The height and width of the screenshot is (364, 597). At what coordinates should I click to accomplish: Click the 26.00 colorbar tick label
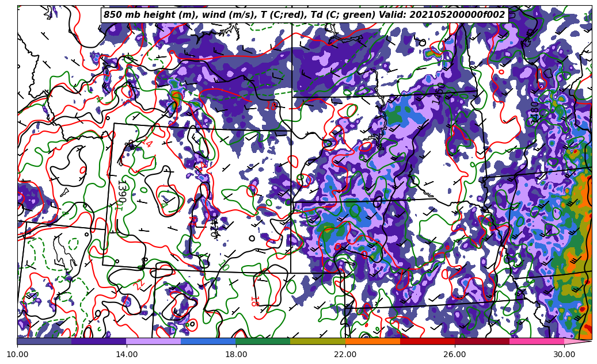pyautogui.click(x=455, y=354)
